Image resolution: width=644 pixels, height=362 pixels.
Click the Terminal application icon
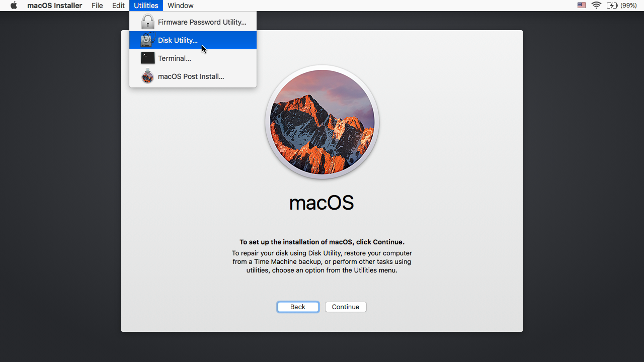pos(147,58)
